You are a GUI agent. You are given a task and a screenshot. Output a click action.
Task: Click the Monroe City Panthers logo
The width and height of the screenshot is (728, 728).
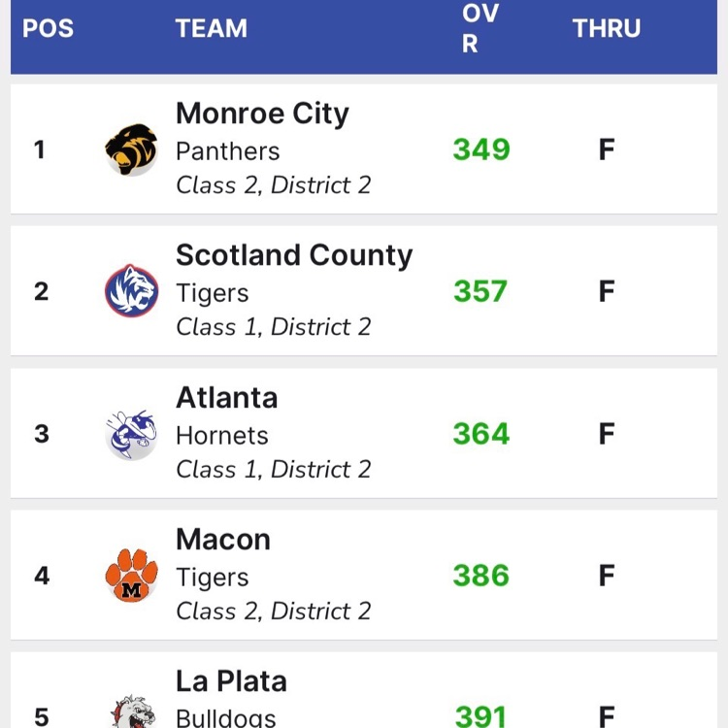click(131, 149)
